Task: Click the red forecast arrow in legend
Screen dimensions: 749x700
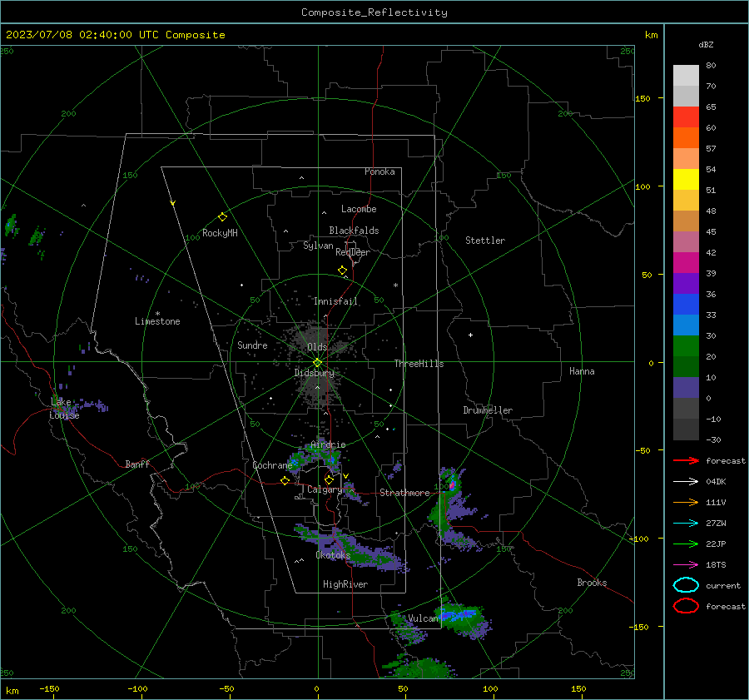Action: pos(686,460)
